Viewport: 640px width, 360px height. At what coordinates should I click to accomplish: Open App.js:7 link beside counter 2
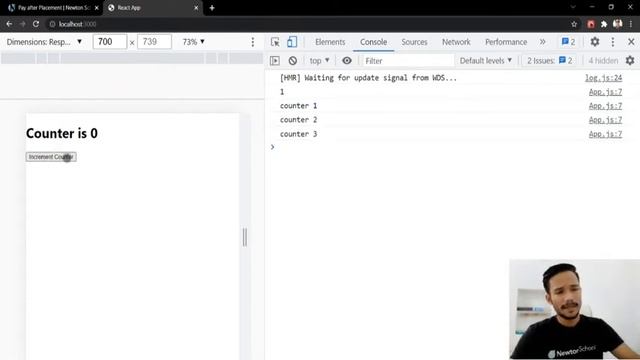pos(605,120)
